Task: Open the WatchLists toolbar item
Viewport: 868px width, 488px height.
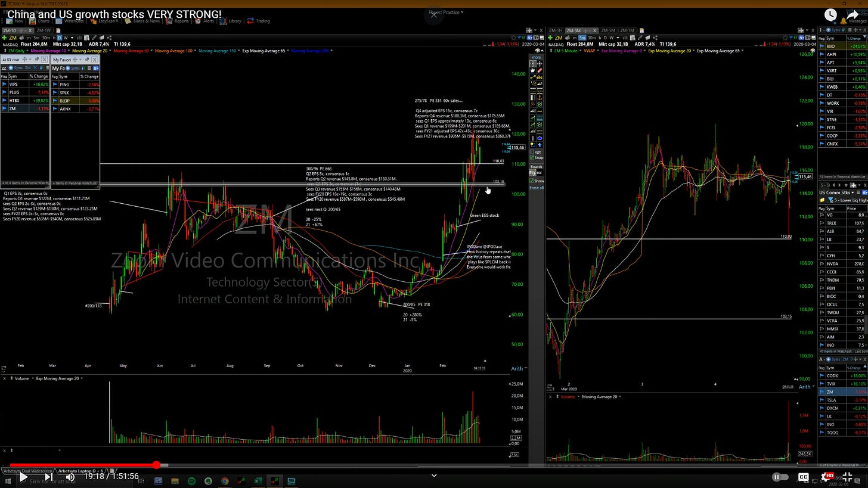Action: [70, 21]
